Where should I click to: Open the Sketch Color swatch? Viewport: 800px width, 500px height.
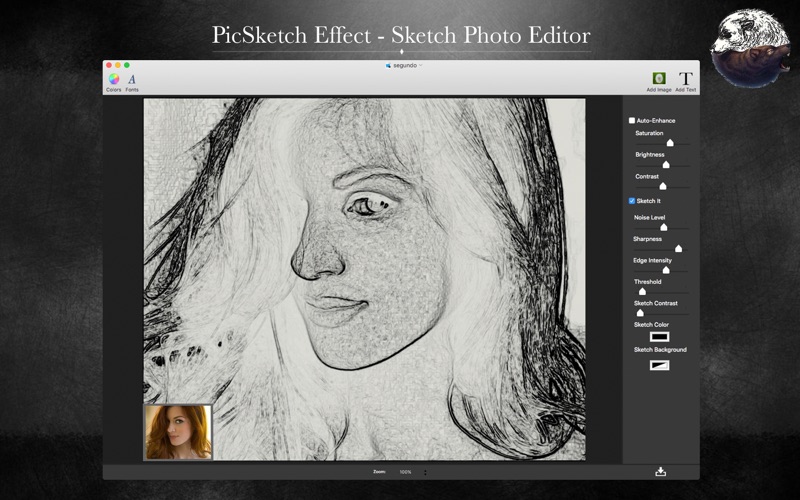click(659, 337)
